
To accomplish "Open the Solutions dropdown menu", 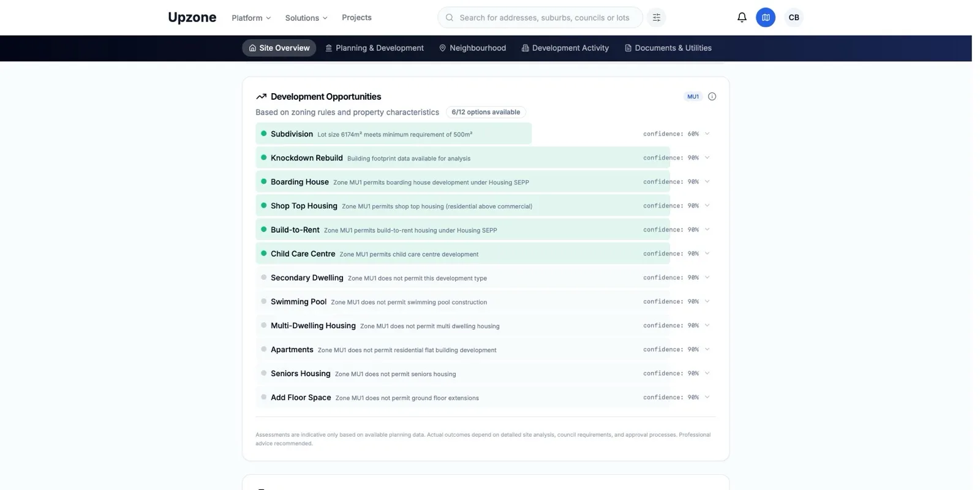I will click(x=306, y=18).
